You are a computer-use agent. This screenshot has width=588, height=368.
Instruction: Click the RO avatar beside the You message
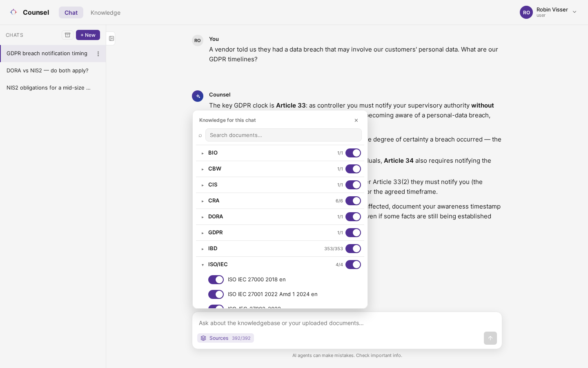pyautogui.click(x=198, y=40)
